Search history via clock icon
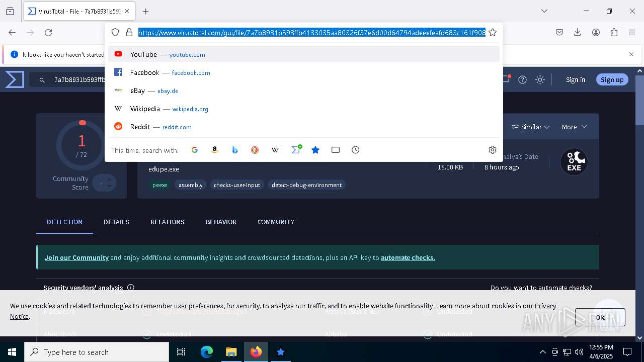Screen dimensions: 644x362 click(356, 150)
